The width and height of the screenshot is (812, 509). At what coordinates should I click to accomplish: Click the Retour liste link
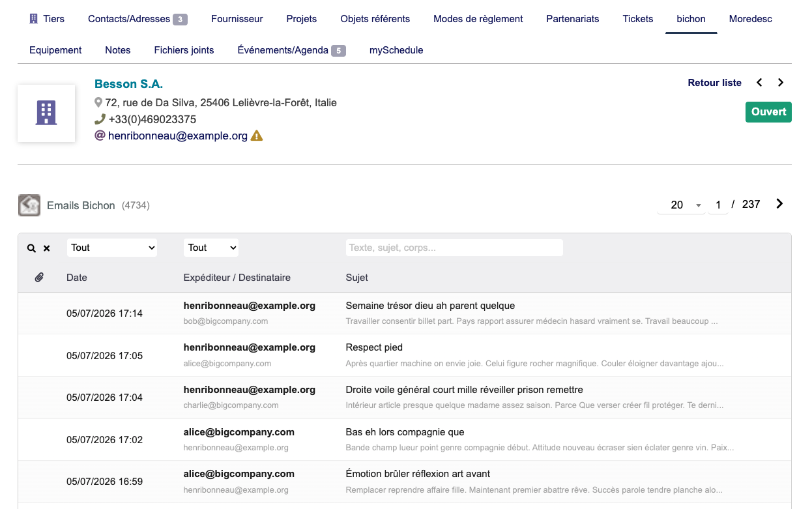click(715, 83)
